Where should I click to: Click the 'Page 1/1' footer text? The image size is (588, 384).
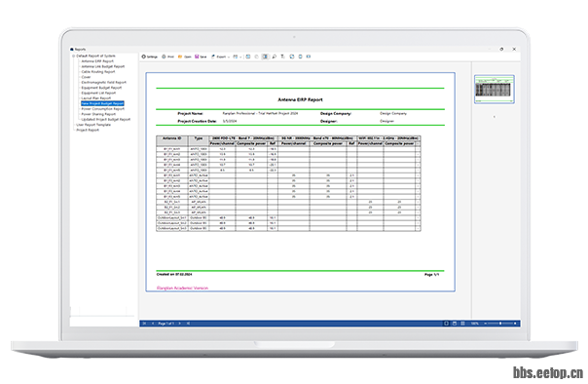tap(431, 275)
